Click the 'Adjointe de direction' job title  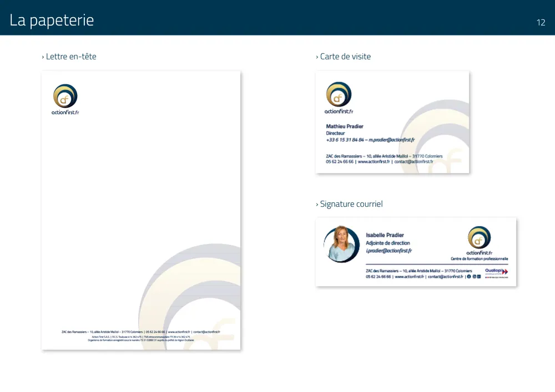click(x=387, y=243)
